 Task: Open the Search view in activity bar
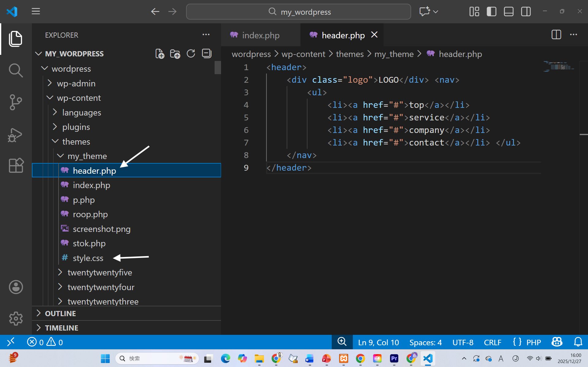[x=16, y=70]
